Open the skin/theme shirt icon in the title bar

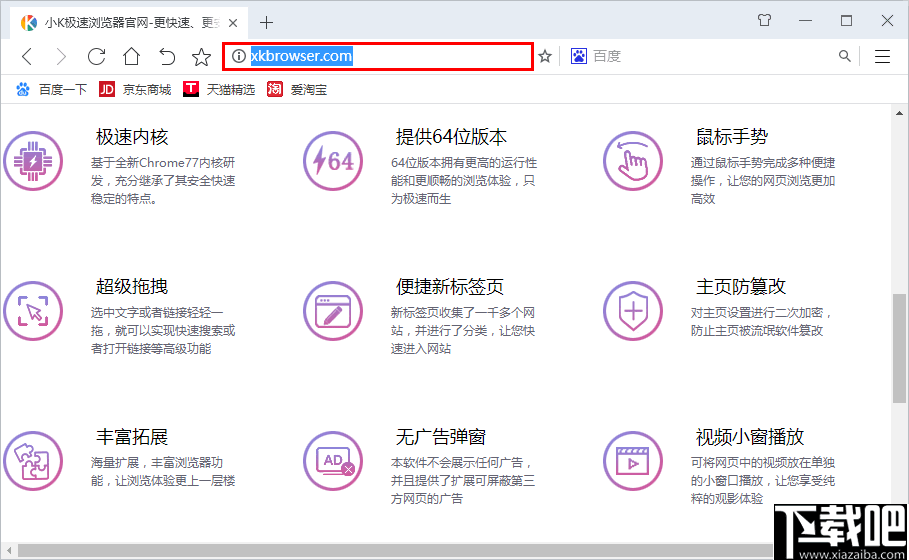tap(765, 20)
